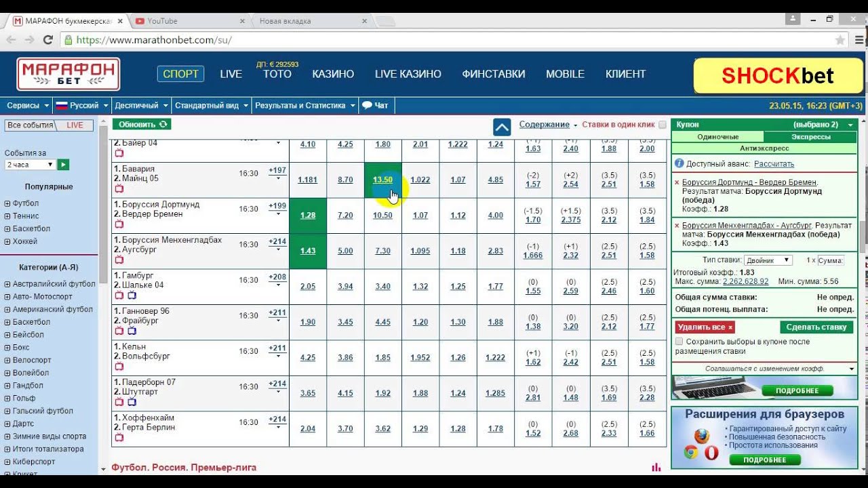Click the Чат speech bubble icon

tap(367, 105)
